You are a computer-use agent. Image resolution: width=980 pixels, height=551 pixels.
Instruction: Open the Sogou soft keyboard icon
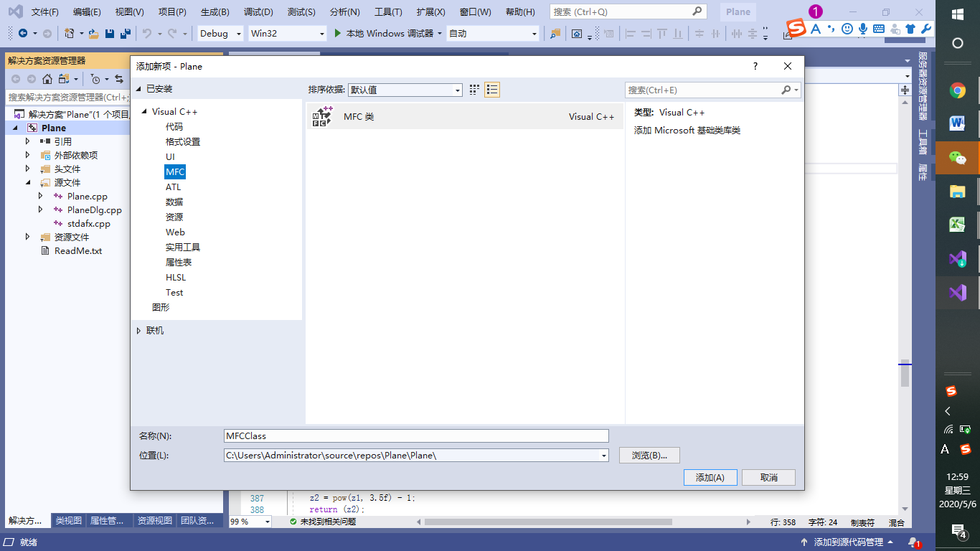(878, 29)
